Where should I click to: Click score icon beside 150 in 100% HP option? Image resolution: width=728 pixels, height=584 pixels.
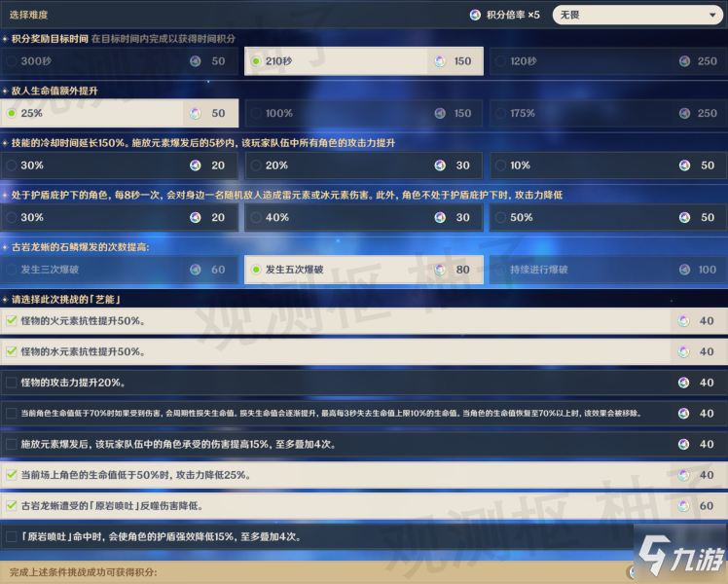tap(440, 113)
